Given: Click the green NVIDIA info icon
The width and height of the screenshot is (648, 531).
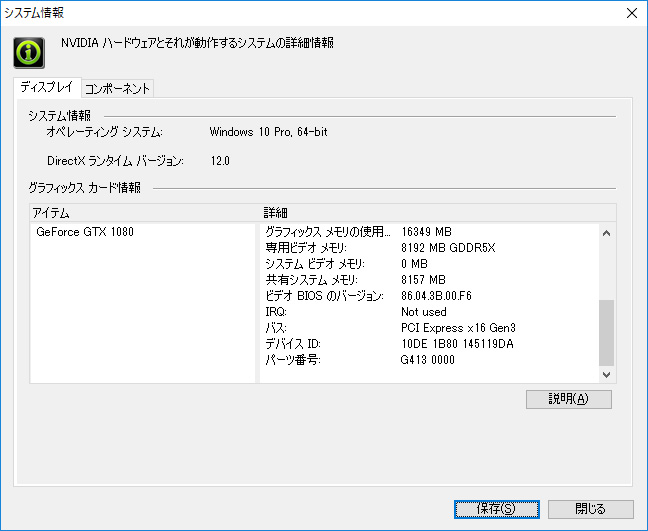Looking at the screenshot, I should tap(29, 52).
